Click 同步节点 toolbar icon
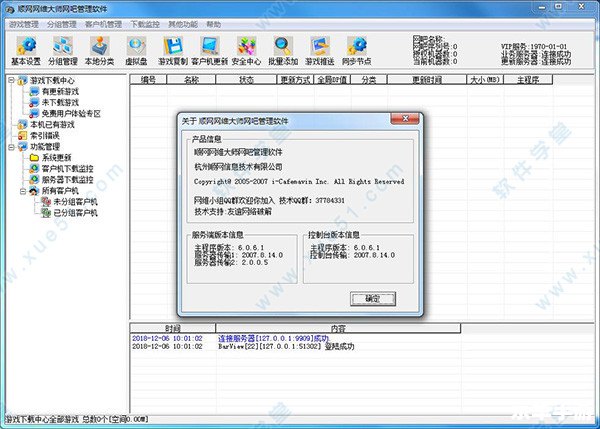This screenshot has width=600, height=429. tap(356, 51)
